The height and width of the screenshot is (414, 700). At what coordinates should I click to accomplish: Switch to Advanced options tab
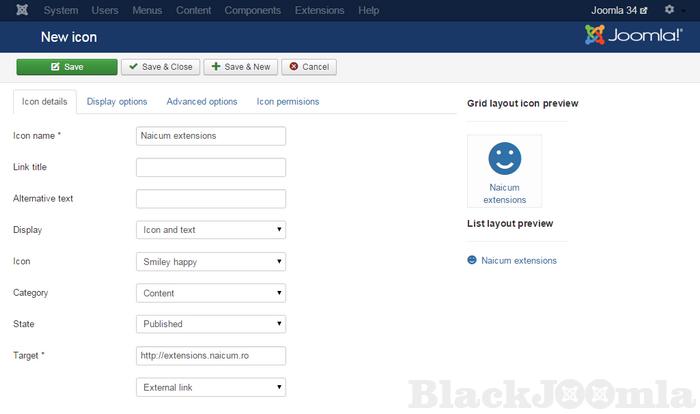202,101
